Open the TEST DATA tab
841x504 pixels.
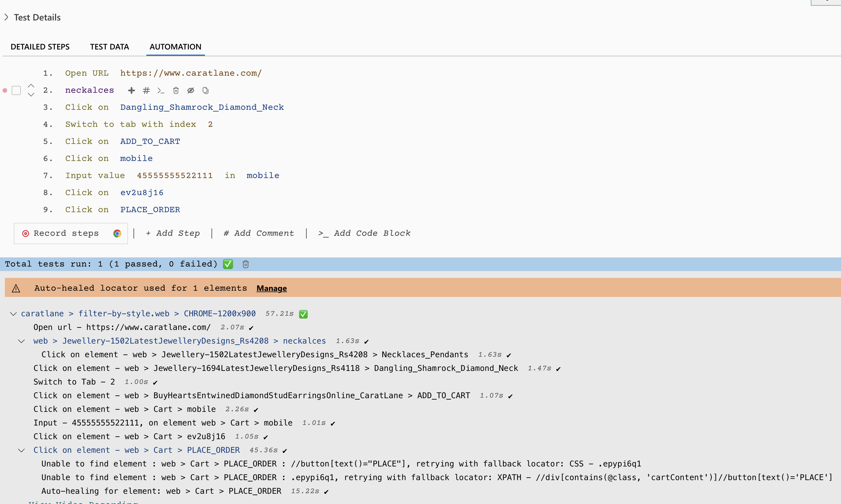[x=109, y=47]
